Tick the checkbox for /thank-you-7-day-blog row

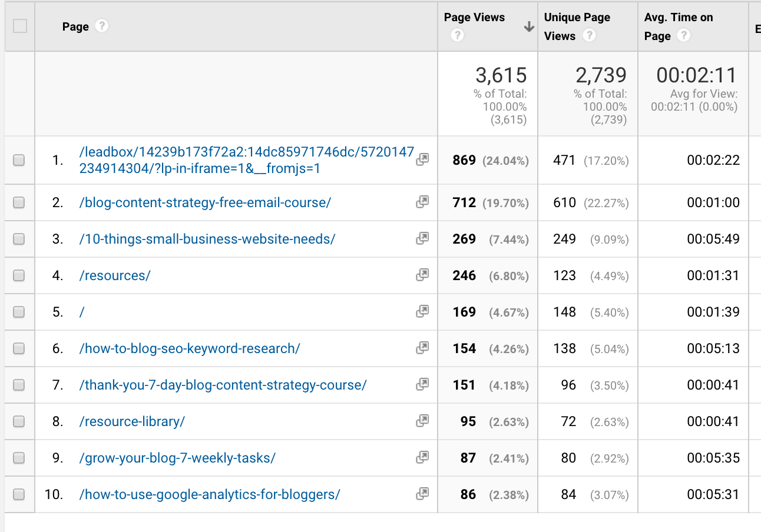point(19,385)
